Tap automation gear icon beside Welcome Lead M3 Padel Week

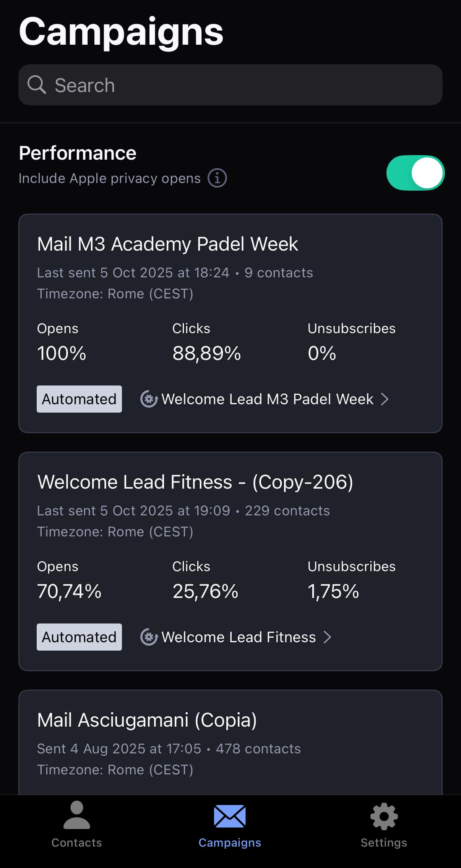click(x=149, y=399)
